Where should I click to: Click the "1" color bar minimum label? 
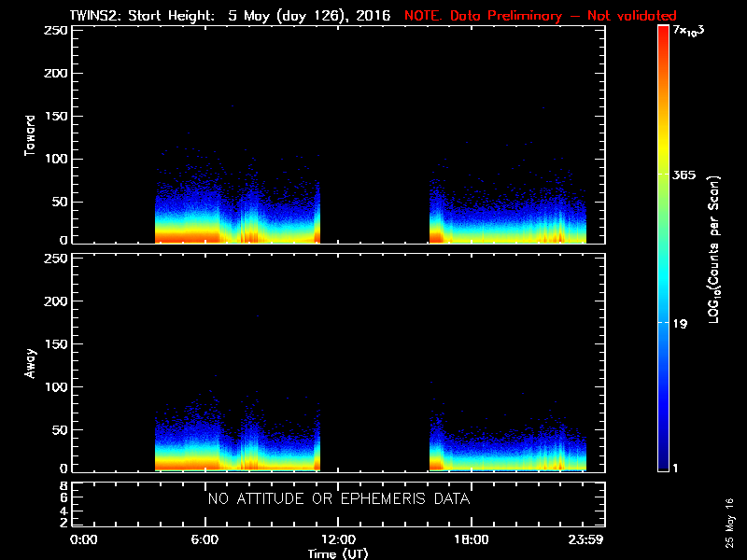pos(675,469)
